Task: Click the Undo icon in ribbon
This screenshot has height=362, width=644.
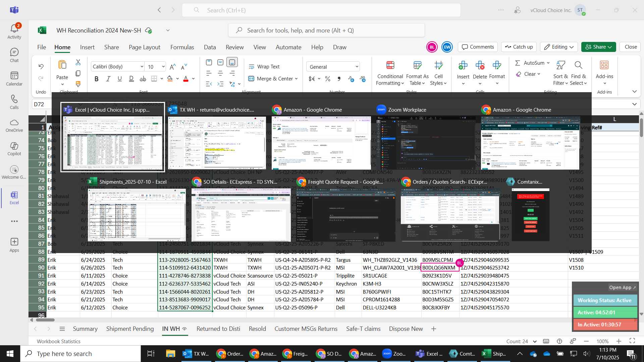Action: [41, 66]
